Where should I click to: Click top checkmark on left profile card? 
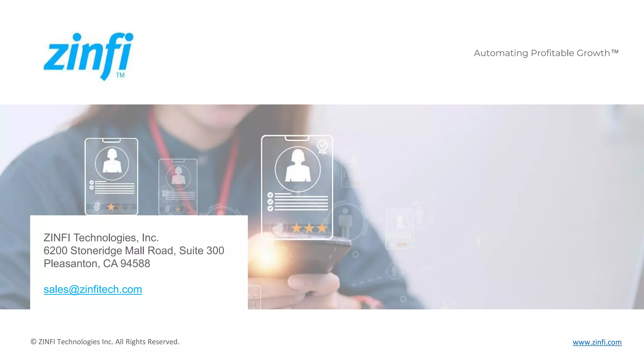coord(92,182)
